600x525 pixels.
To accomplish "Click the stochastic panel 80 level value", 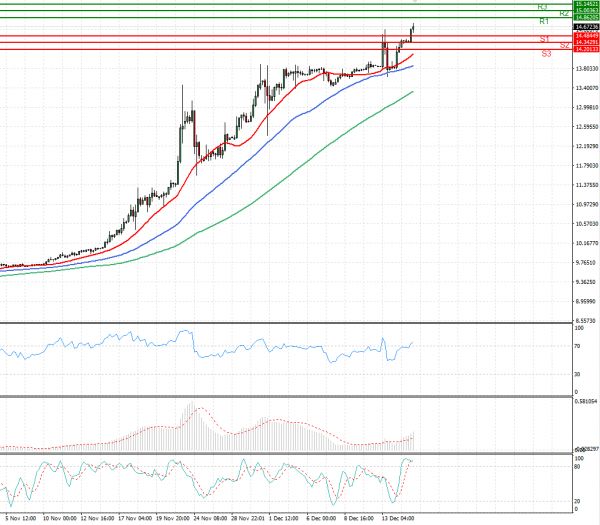I will (x=578, y=467).
